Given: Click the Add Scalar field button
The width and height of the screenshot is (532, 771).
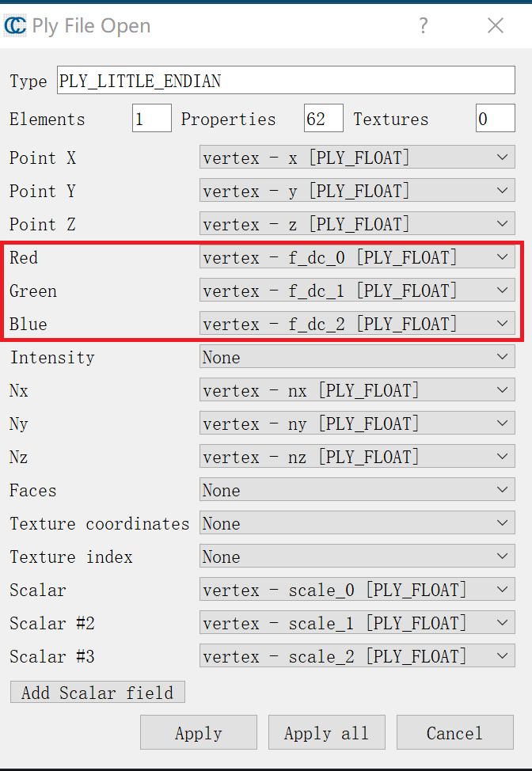Looking at the screenshot, I should (97, 692).
